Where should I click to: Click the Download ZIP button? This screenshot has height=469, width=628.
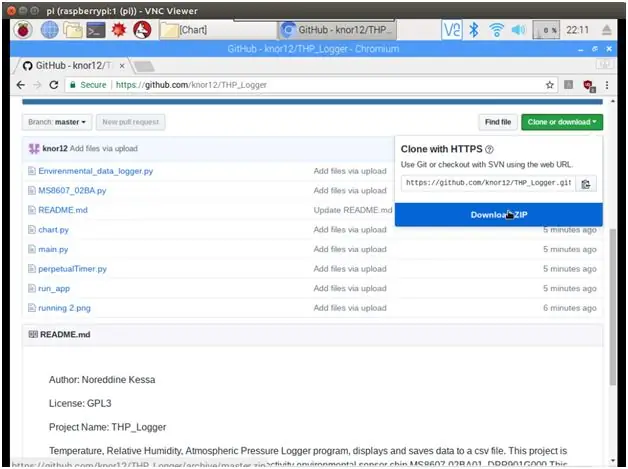[x=499, y=215]
